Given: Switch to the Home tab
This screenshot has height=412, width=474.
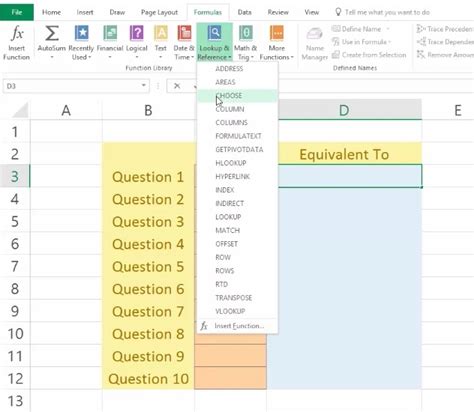Looking at the screenshot, I should coord(51,12).
